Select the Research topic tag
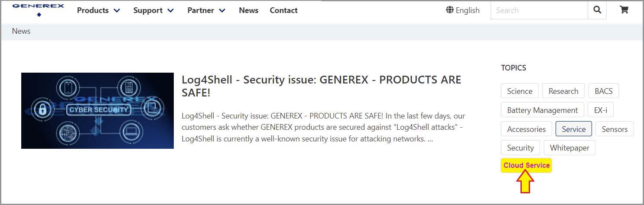The image size is (644, 205). pyautogui.click(x=563, y=91)
